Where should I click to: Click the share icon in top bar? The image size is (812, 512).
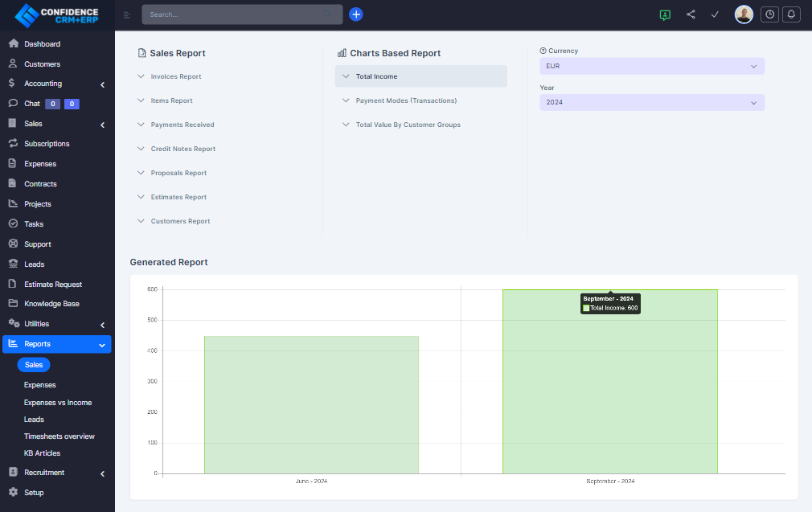coord(691,14)
